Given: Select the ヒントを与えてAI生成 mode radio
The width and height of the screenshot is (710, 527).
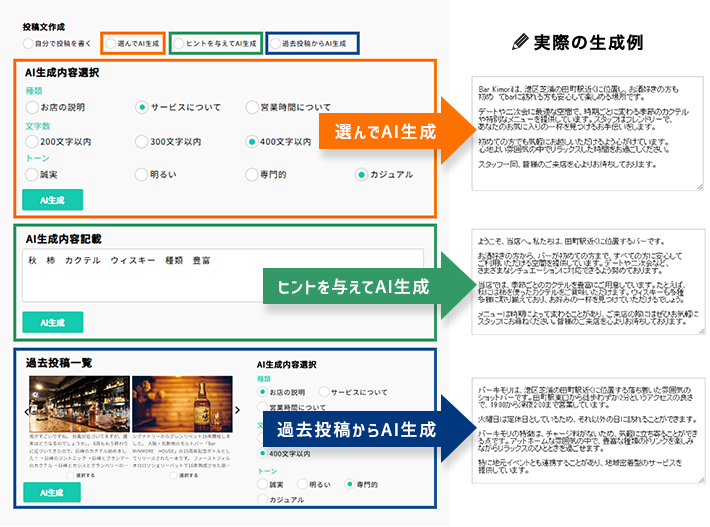Looking at the screenshot, I should (x=178, y=43).
